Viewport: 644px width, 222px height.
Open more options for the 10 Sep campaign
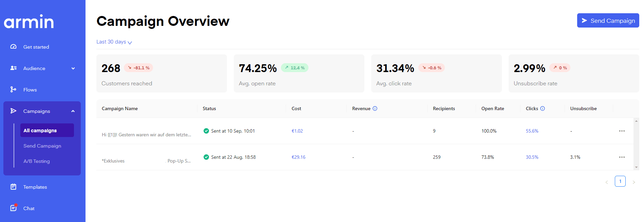(x=622, y=131)
